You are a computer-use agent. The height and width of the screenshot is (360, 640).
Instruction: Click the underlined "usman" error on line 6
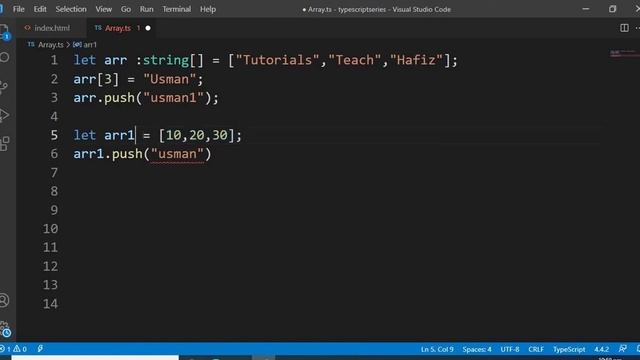177,154
